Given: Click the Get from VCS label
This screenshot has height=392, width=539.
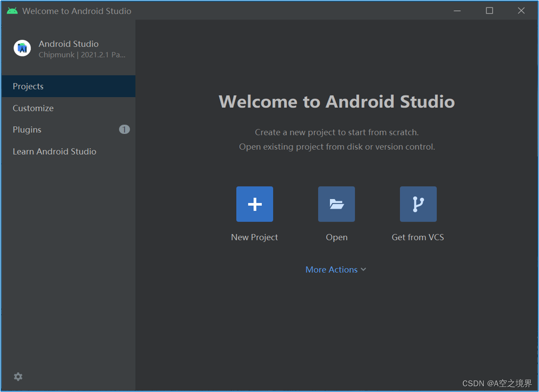Looking at the screenshot, I should (x=418, y=237).
